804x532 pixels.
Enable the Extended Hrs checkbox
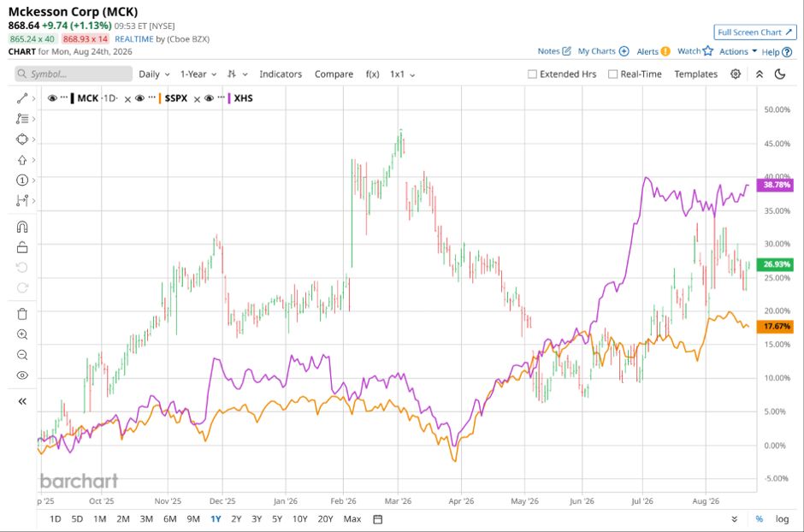click(x=532, y=74)
